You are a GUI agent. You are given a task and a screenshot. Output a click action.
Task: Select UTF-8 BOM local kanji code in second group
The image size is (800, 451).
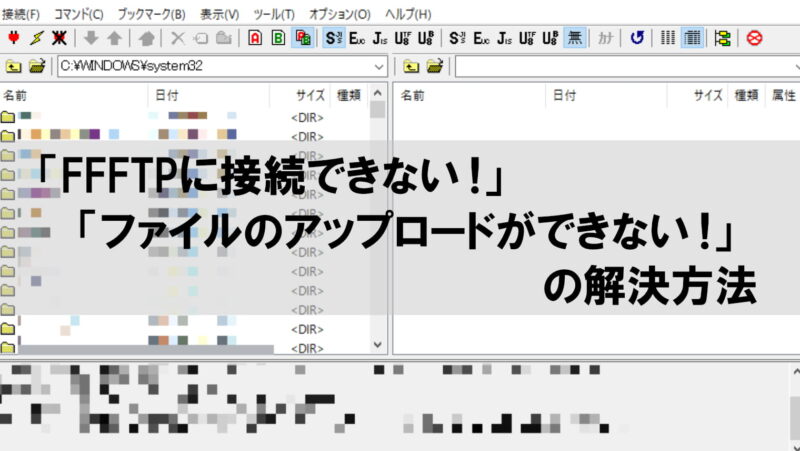550,38
